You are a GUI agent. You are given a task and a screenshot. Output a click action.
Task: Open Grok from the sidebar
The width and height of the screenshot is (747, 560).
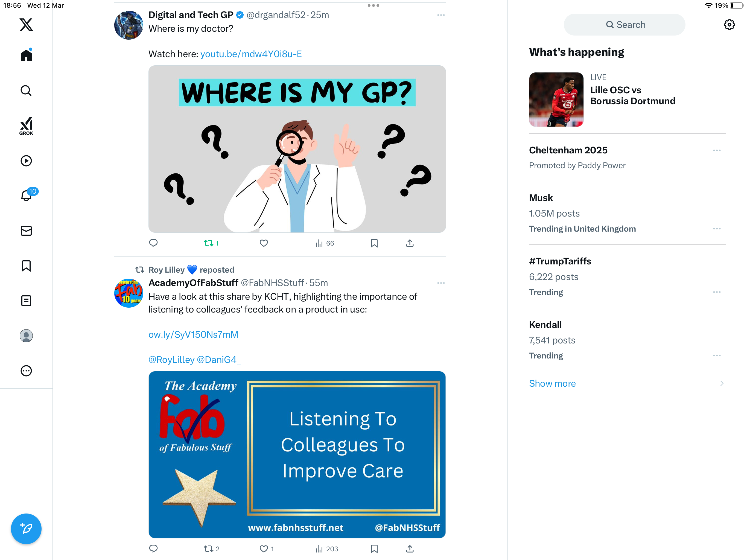(x=26, y=126)
